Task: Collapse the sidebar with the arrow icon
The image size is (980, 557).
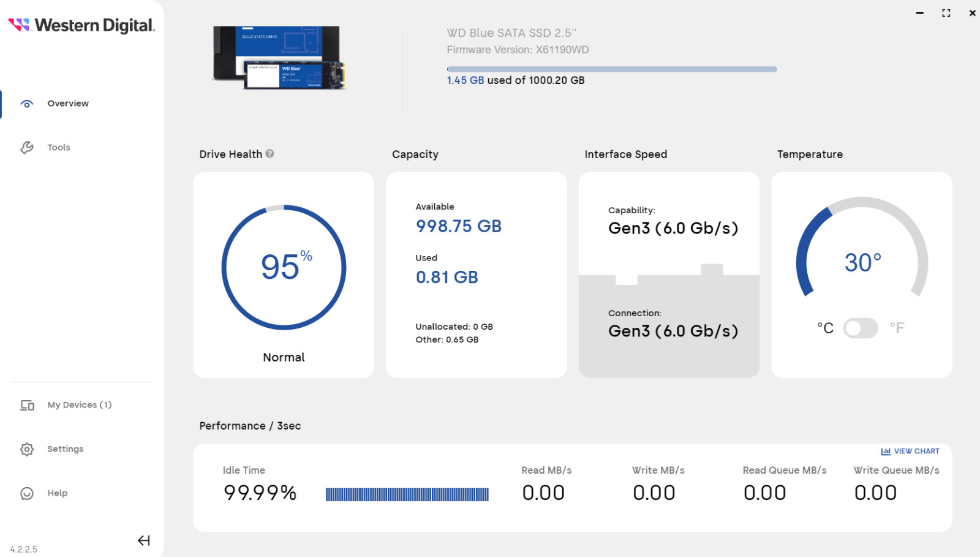Action: coord(144,540)
